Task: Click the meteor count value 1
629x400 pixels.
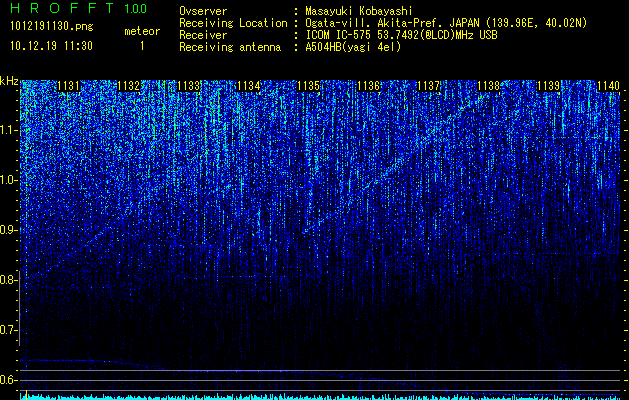Action: [x=142, y=46]
